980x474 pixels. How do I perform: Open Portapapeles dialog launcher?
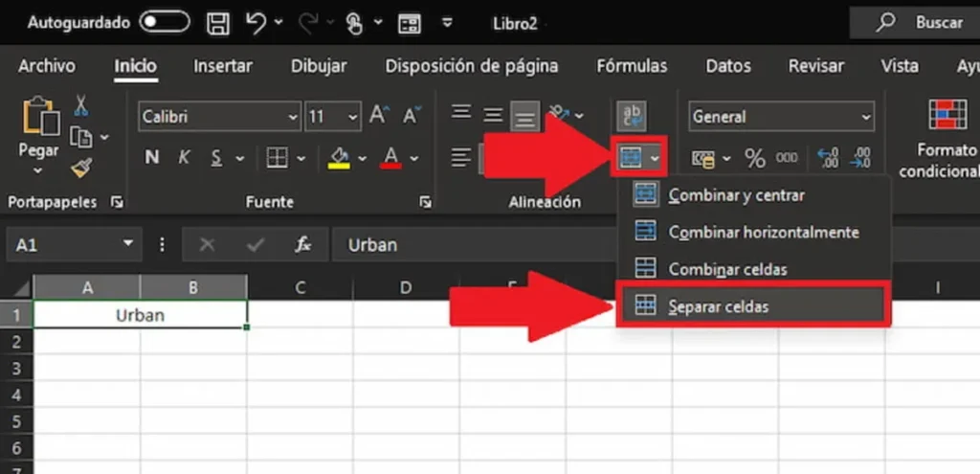(117, 202)
